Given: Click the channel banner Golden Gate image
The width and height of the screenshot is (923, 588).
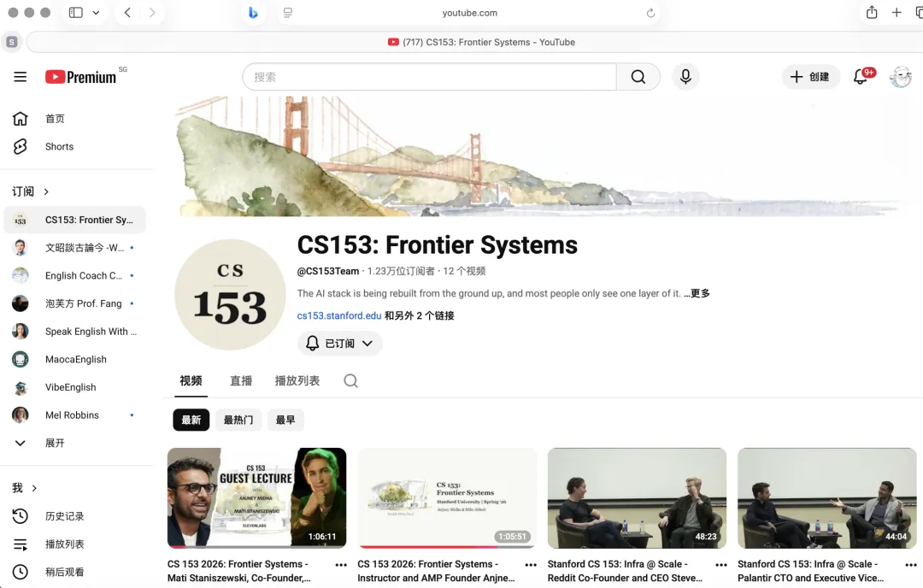Looking at the screenshot, I should [x=543, y=156].
